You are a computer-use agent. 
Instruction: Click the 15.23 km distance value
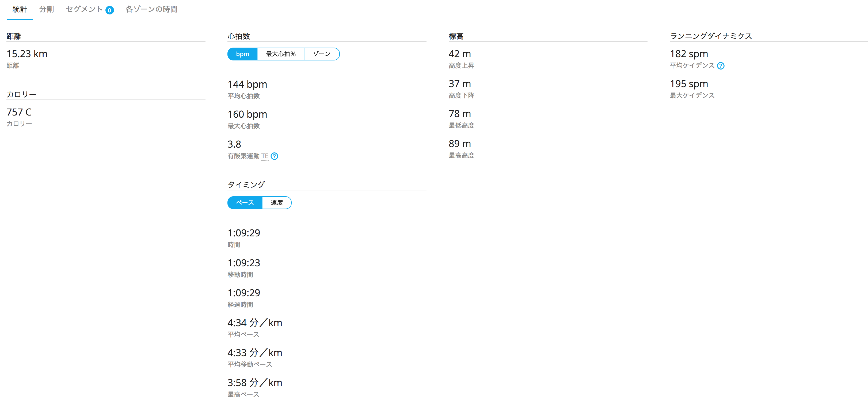point(27,54)
